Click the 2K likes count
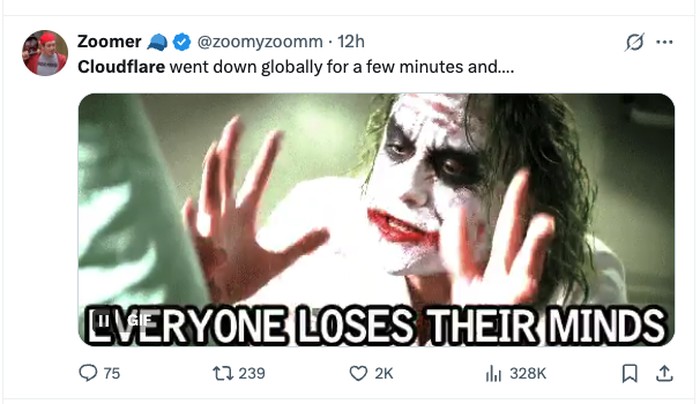Viewport: 700px width, 404px height. point(384,373)
